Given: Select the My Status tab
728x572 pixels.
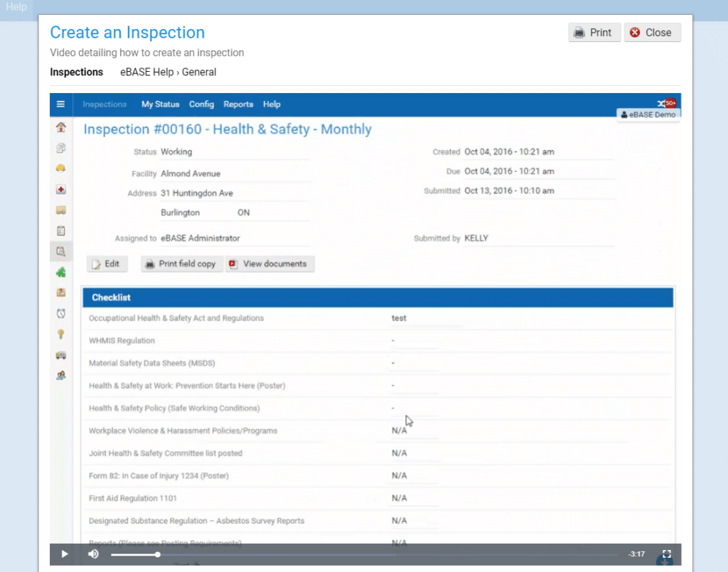Looking at the screenshot, I should pyautogui.click(x=160, y=104).
